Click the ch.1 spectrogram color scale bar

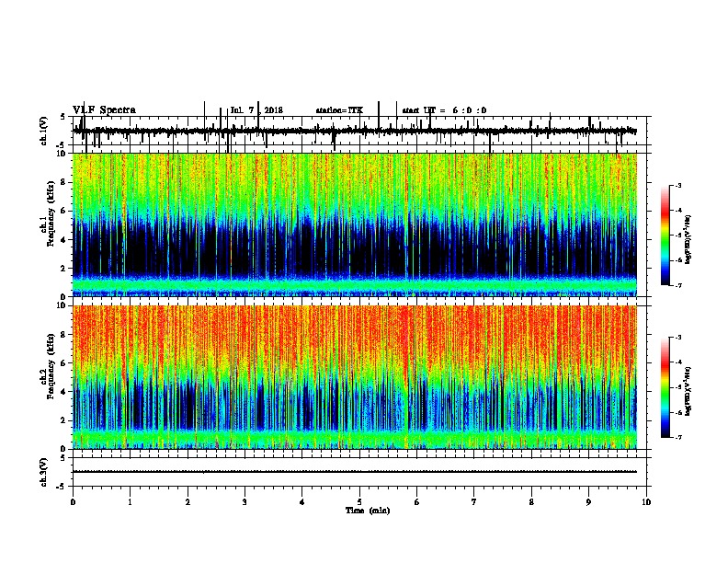click(x=665, y=236)
